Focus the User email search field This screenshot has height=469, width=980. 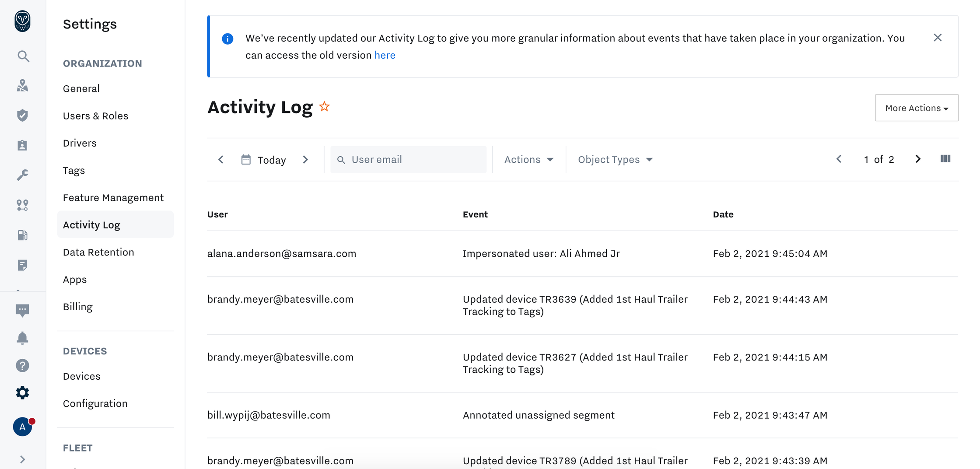pyautogui.click(x=408, y=160)
